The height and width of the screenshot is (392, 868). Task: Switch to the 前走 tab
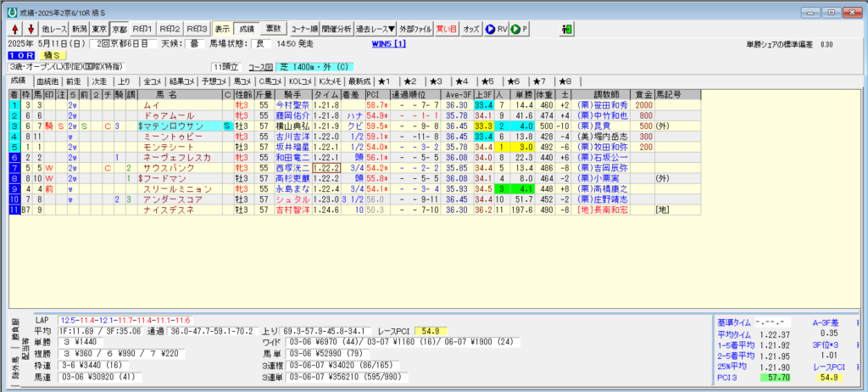[73, 81]
